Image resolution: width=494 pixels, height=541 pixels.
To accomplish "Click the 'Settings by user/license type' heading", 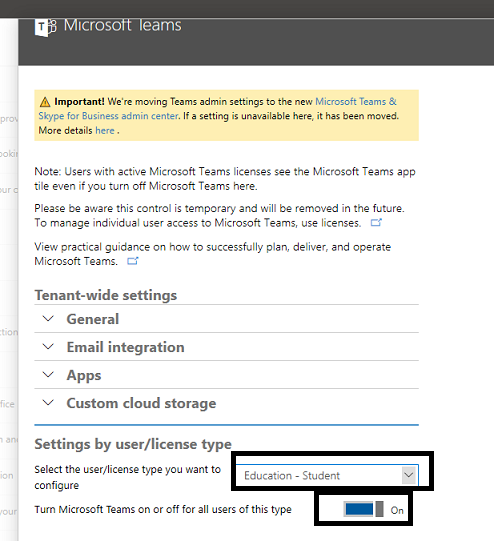I will pos(133,444).
